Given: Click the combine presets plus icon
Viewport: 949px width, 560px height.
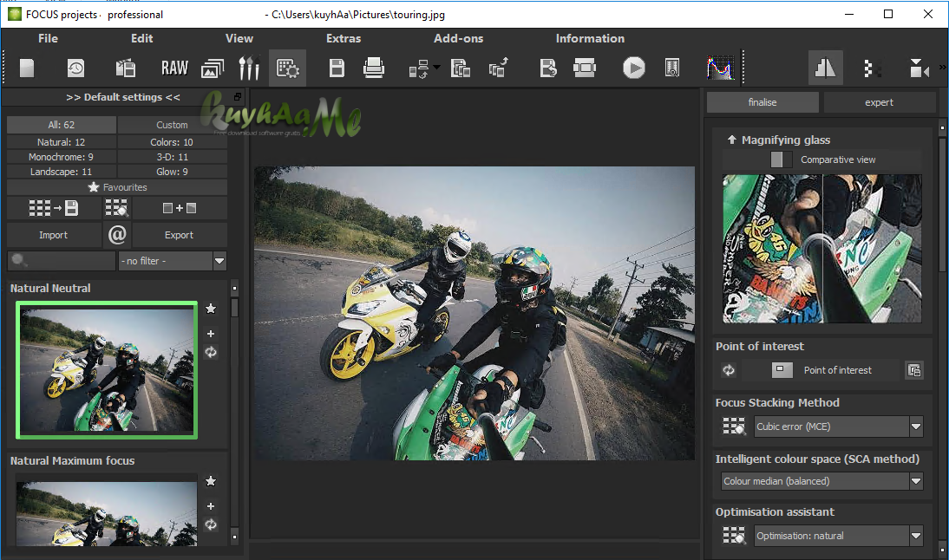Looking at the screenshot, I should tap(180, 208).
